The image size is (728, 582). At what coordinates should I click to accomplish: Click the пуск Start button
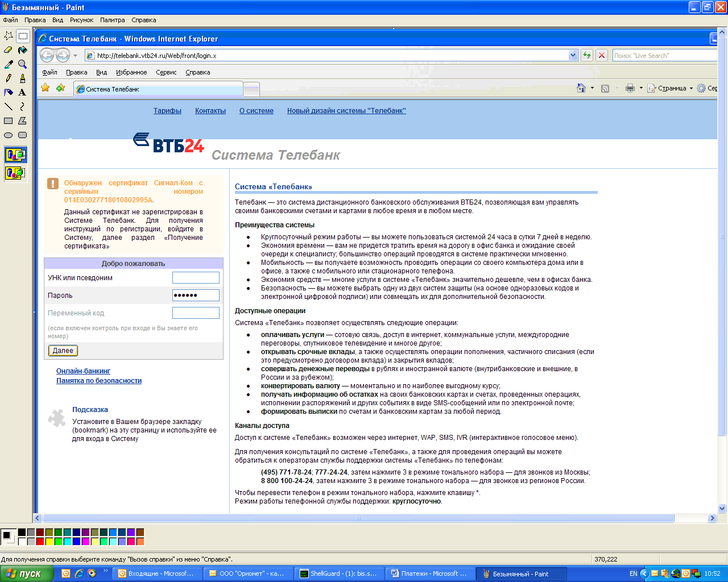point(27,573)
